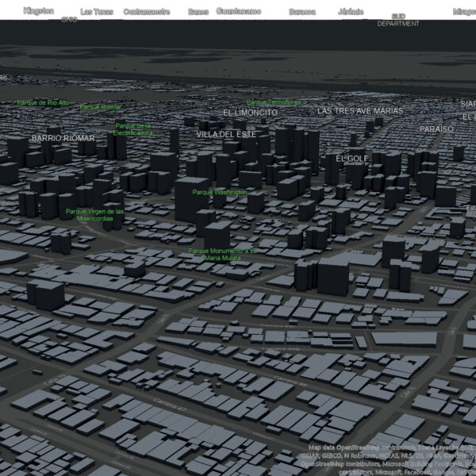This screenshot has height=476, width=476.
Task: Click the Parque de Rio Alto label
Action: coord(43,102)
